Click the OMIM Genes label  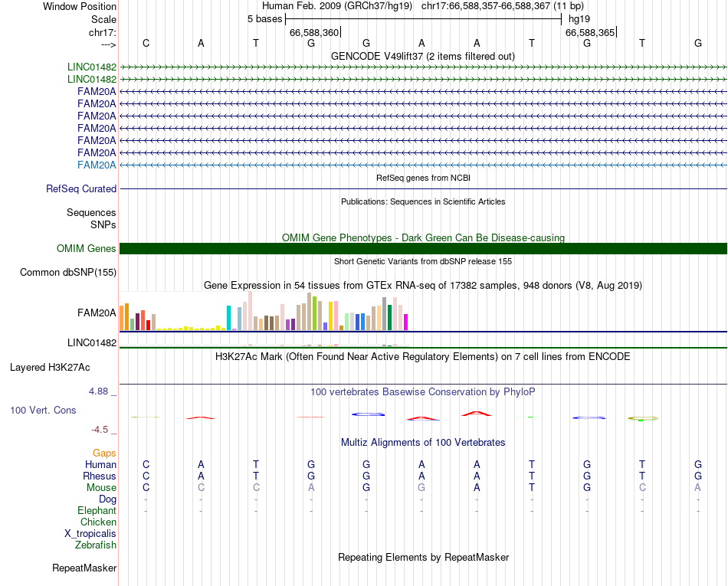tap(86, 249)
